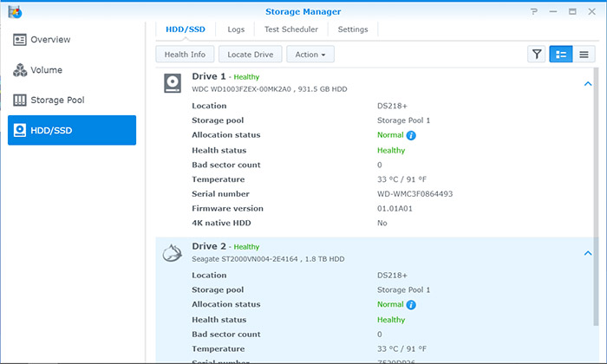Image resolution: width=607 pixels, height=364 pixels.
Task: Click firmware version 01.01A01 value
Action: point(395,209)
